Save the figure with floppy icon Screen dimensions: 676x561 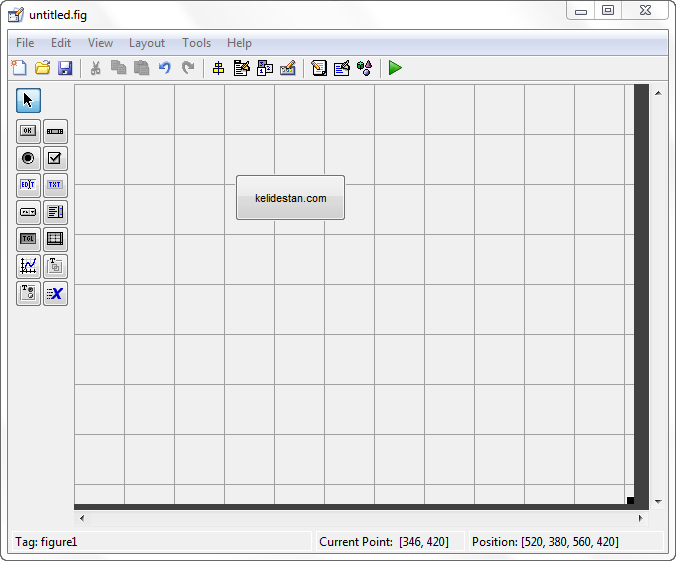[x=65, y=68]
